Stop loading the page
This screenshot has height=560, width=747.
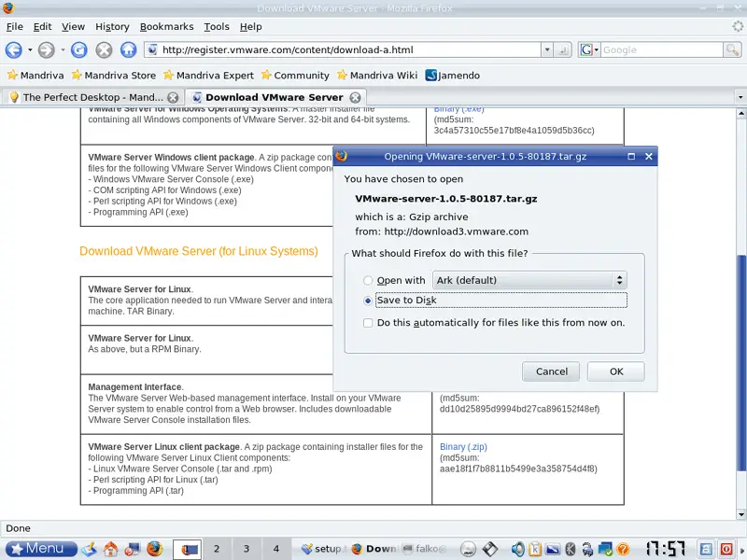[104, 49]
